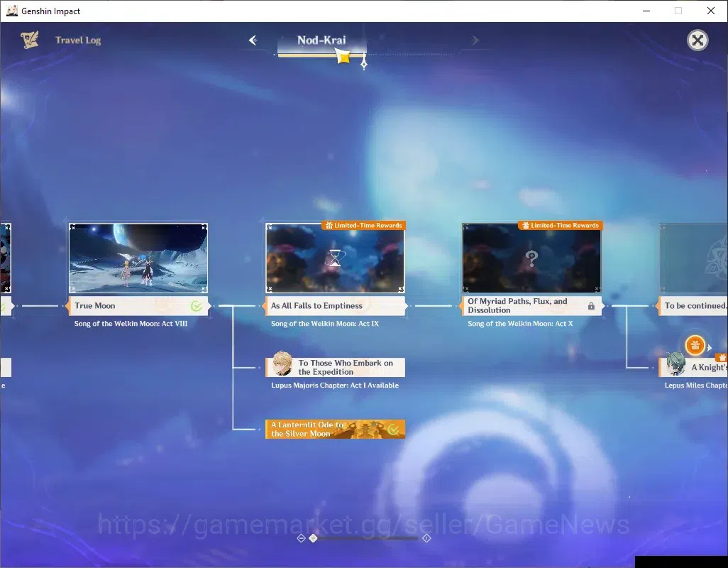Click Song of the Welkin Moon: Act VIII text
This screenshot has height=568, width=728.
coord(131,324)
